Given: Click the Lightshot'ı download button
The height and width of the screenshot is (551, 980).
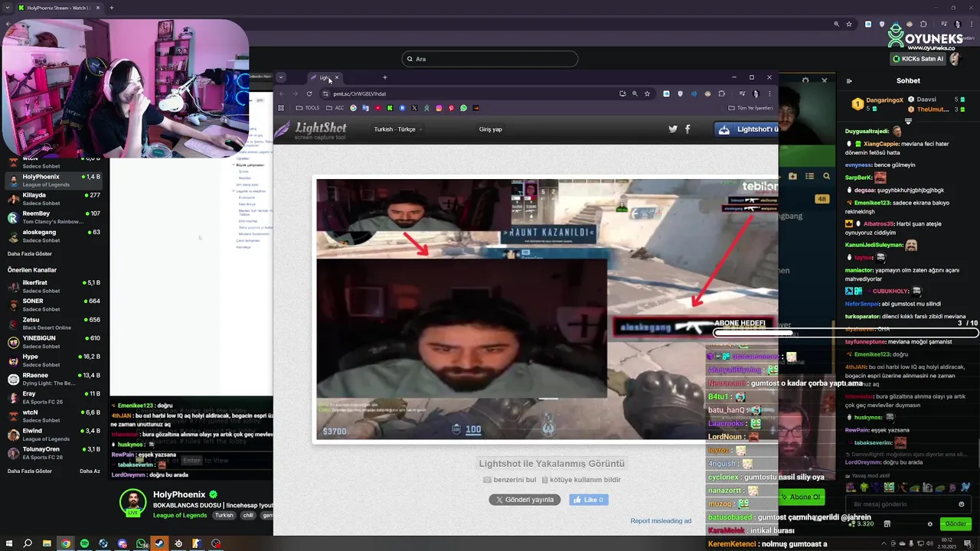Looking at the screenshot, I should click(746, 129).
